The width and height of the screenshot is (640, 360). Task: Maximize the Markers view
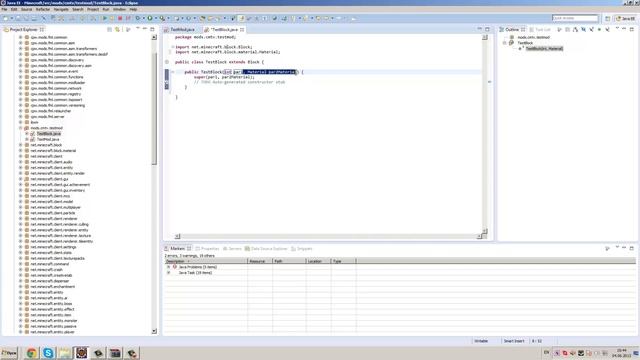click(632, 248)
